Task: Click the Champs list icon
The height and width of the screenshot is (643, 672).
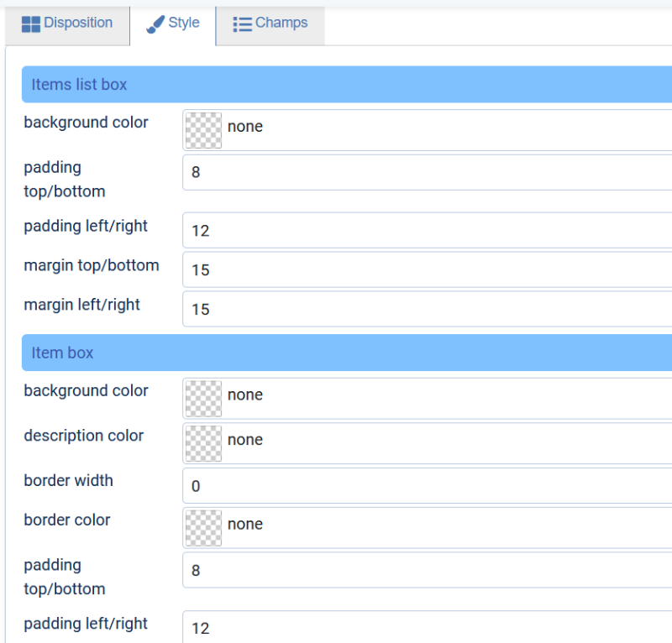Action: pos(242,24)
